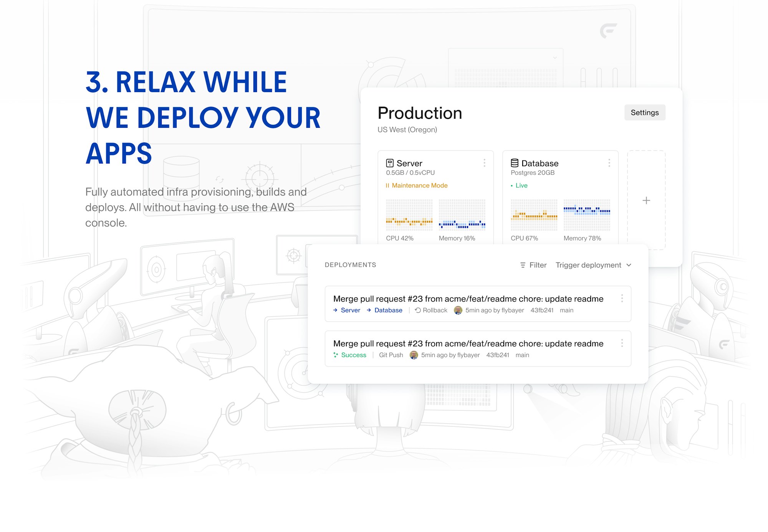
Task: Click the Live status label
Action: [521, 185]
